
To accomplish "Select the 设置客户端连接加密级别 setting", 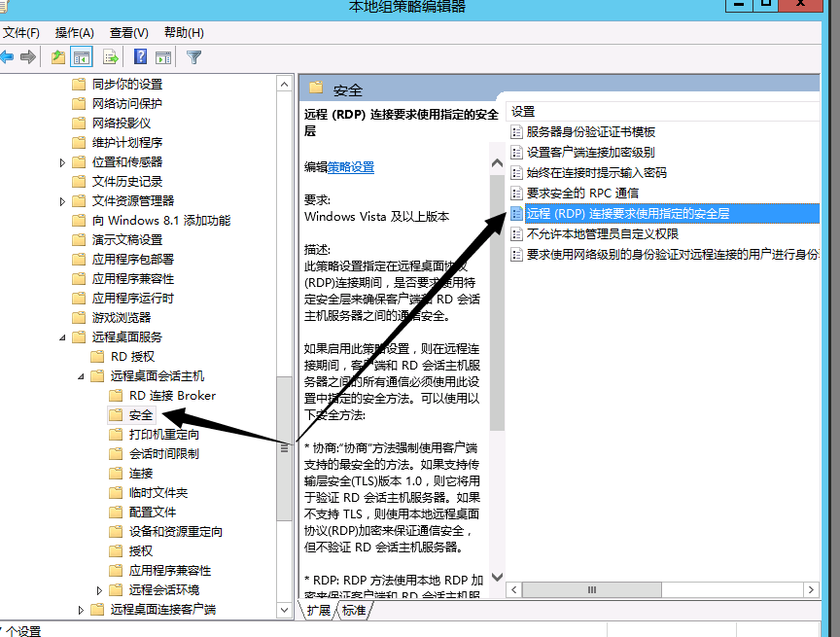I will 583,152.
